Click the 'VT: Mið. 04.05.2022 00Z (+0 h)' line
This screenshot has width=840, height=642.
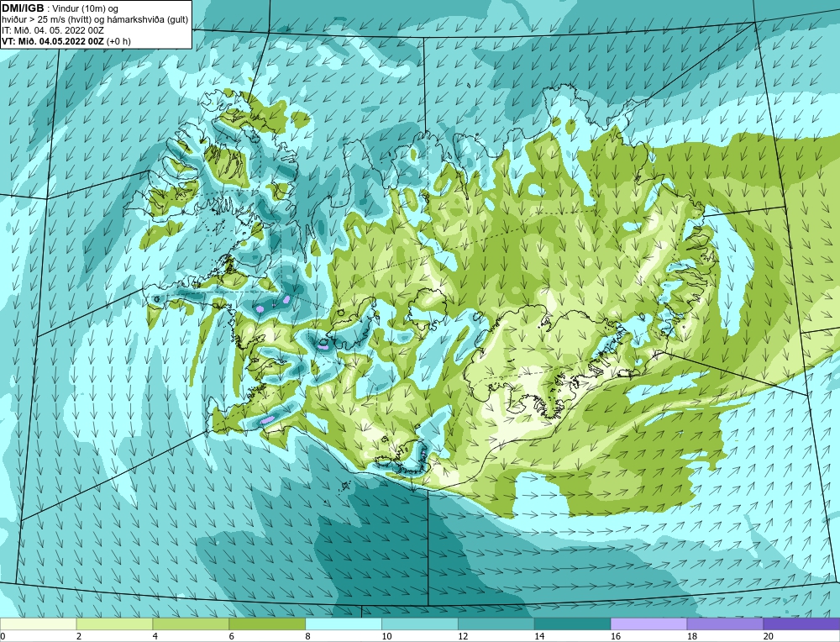66,40
